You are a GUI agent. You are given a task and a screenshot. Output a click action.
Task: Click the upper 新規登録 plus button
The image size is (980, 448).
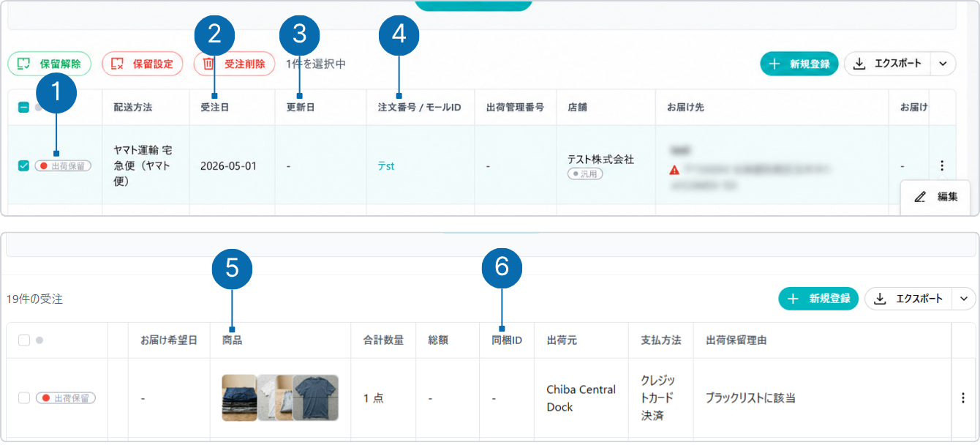[x=800, y=64]
